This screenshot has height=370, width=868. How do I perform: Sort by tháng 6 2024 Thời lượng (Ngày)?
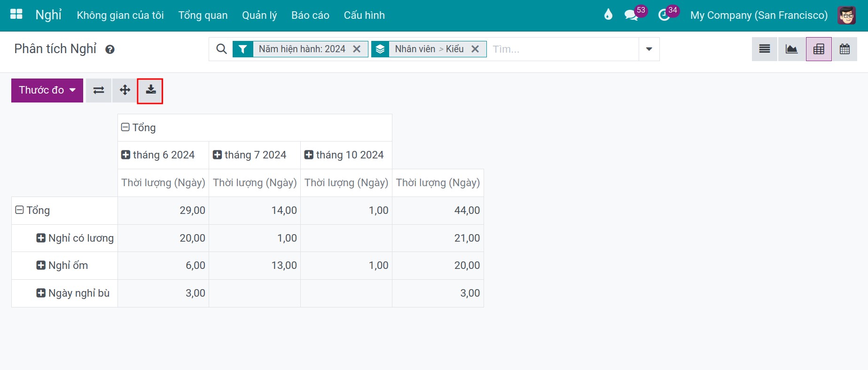tap(163, 182)
